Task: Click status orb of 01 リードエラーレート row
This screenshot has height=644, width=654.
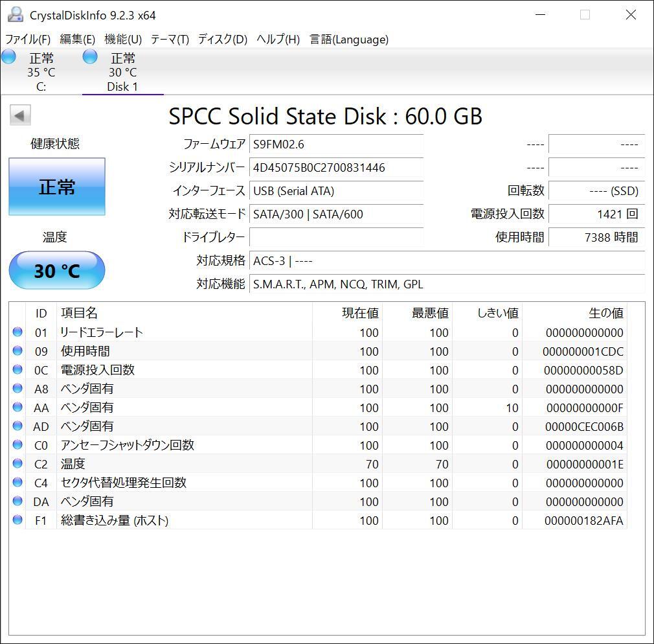Action: coord(17,332)
